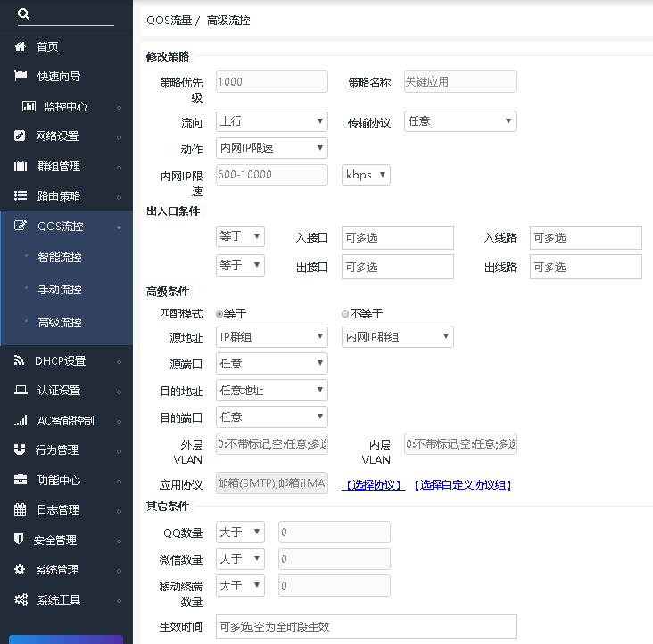Click the calendar icon for 日志管理
Screen dimensions: 653x644
tap(20, 509)
